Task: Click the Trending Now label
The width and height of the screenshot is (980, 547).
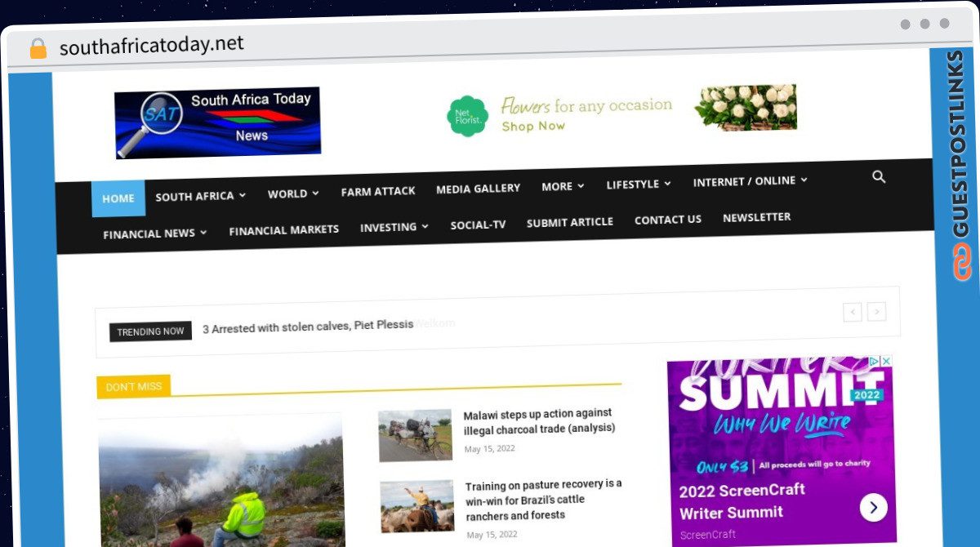Action: [150, 331]
